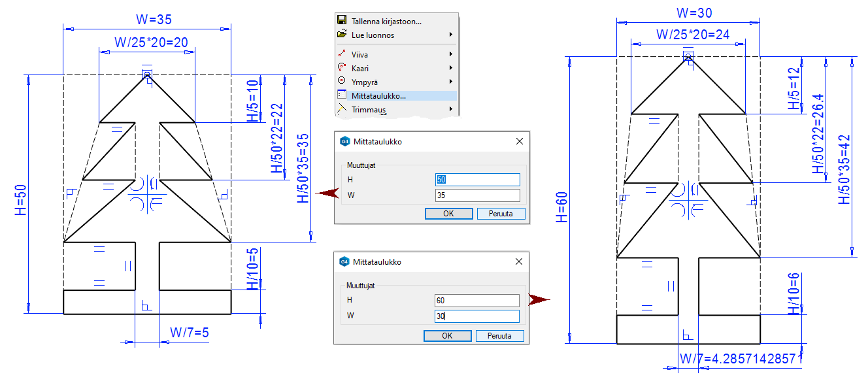This screenshot has height=383, width=868.
Task: Choose Tallenna kirjastoon... from the context menu
Action: pos(386,21)
